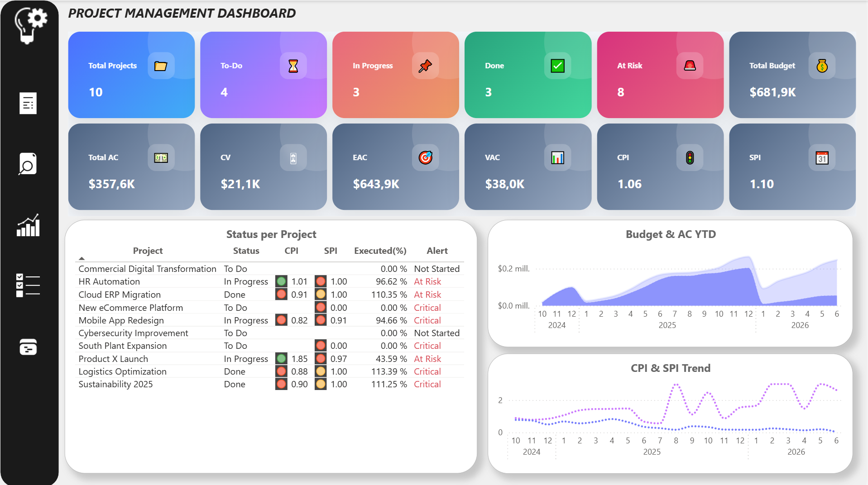The image size is (868, 485).
Task: Select the To-Do card value 4
Action: tap(224, 92)
